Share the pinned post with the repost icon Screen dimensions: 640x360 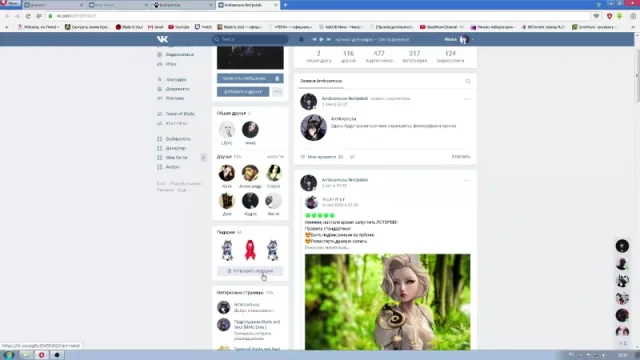(352, 157)
